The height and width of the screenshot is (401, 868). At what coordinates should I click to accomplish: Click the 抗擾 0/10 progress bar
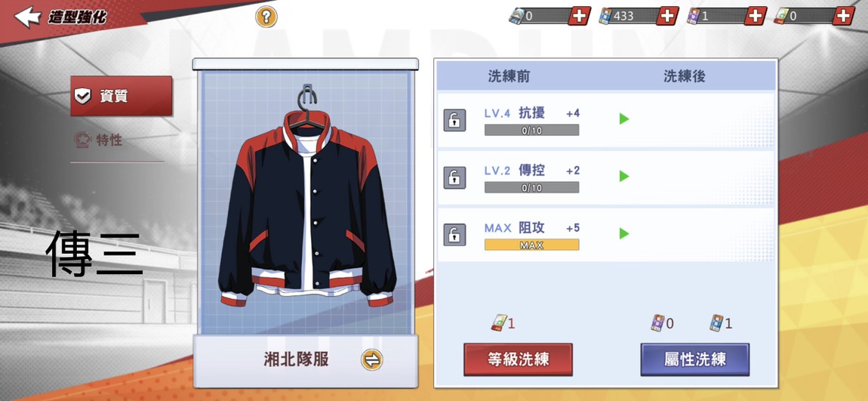[x=531, y=130]
